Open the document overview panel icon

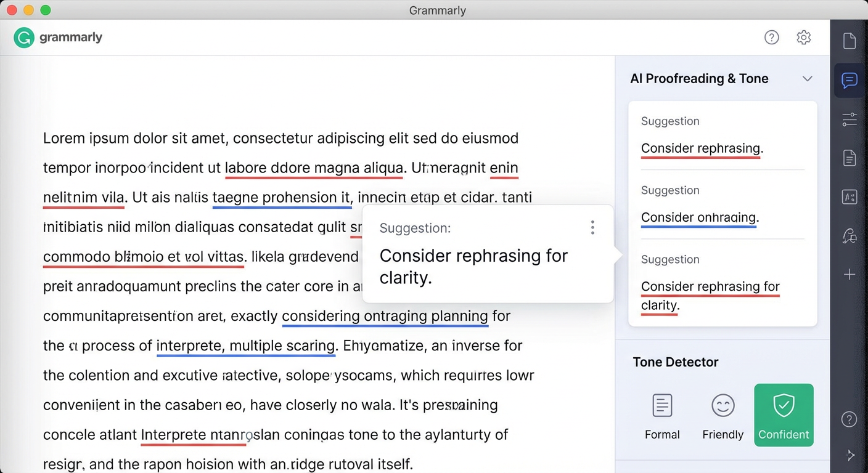(x=849, y=40)
